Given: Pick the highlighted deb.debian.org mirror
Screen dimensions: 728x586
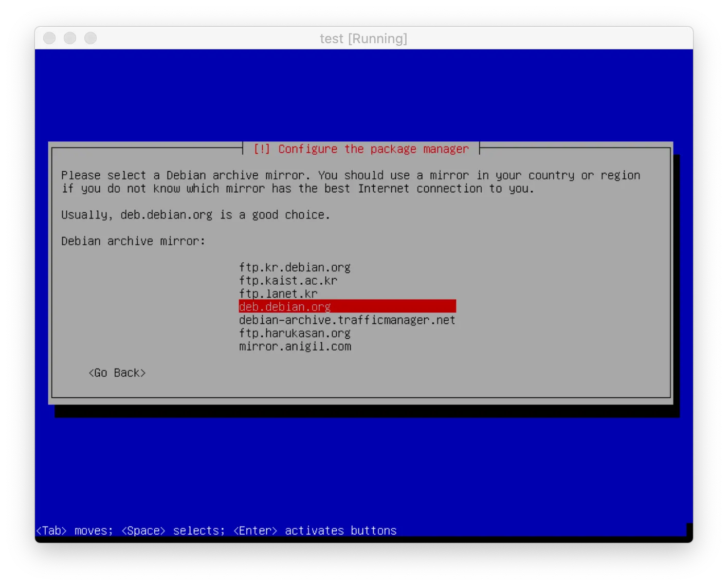Looking at the screenshot, I should [x=347, y=306].
